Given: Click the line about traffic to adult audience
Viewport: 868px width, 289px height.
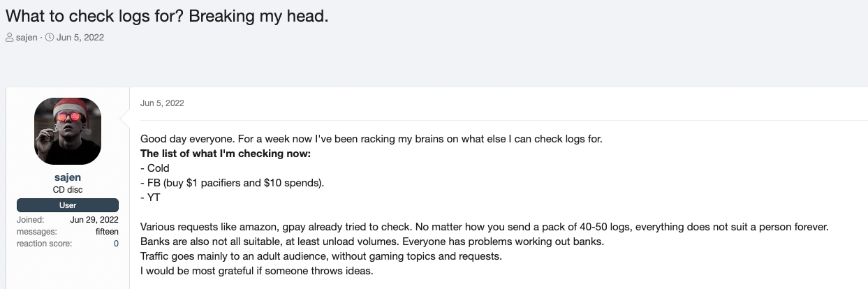Looking at the screenshot, I should pyautogui.click(x=321, y=256).
